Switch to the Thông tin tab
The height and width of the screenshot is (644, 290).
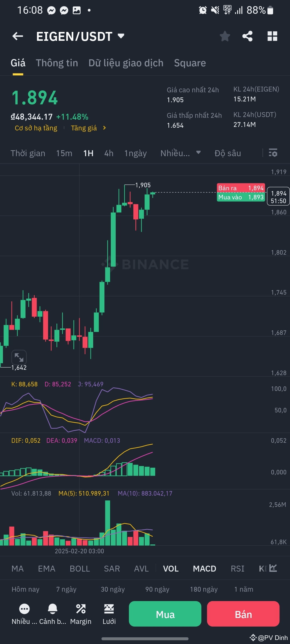pos(57,63)
